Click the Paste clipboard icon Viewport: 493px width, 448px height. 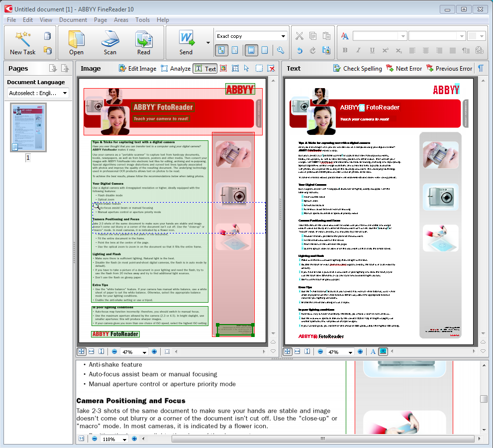coord(326,36)
